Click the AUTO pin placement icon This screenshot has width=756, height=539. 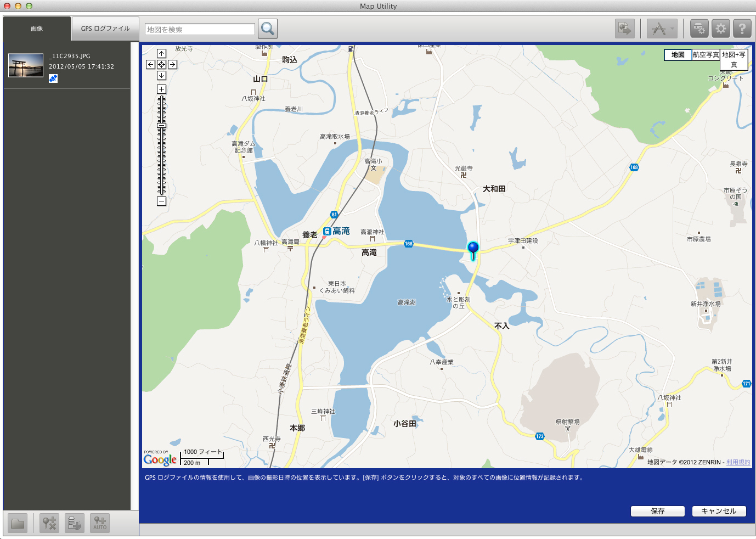click(100, 523)
